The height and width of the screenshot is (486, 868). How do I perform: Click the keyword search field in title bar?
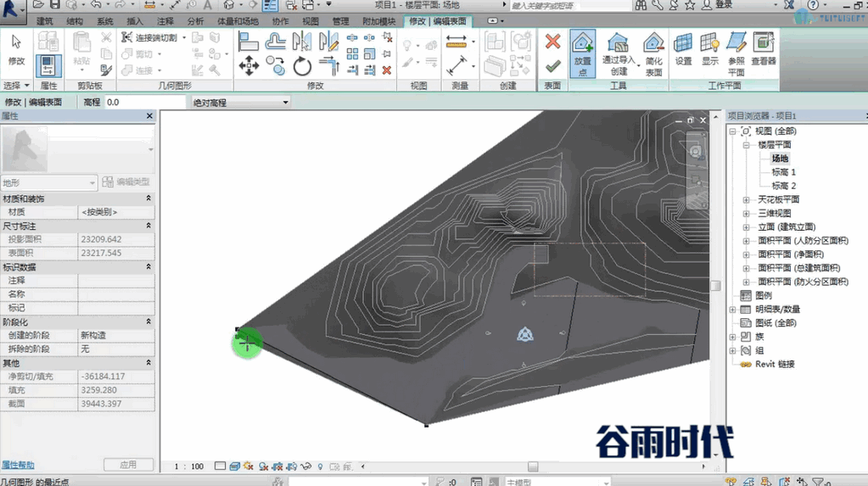click(569, 6)
